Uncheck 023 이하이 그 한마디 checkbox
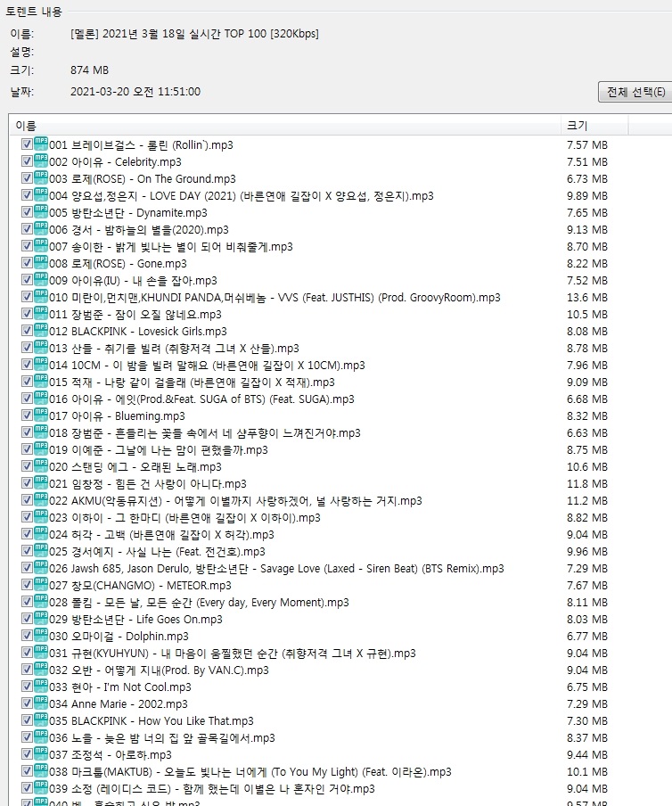The height and width of the screenshot is (806, 672). (28, 518)
